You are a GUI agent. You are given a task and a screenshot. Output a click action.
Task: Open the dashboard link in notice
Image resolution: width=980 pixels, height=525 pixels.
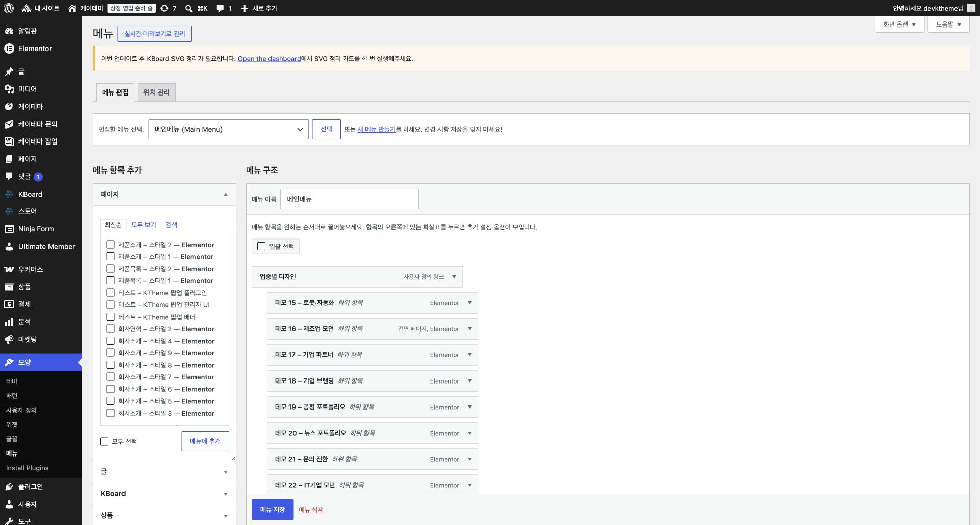pos(269,59)
